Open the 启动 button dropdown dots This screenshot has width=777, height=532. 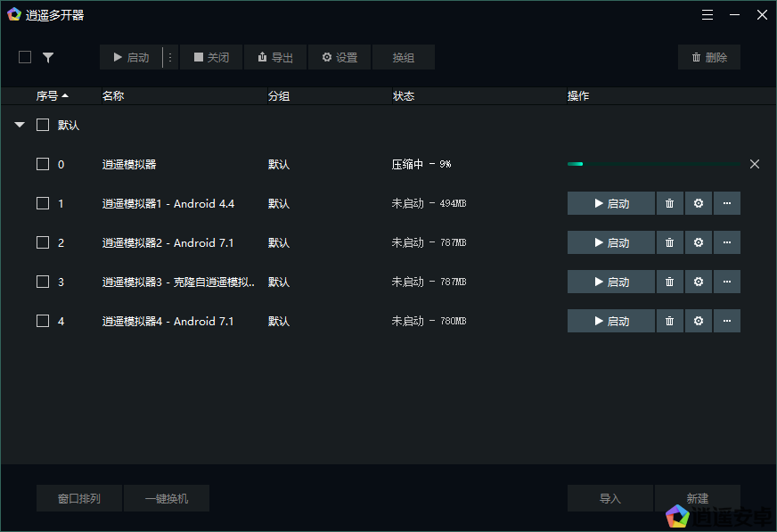pyautogui.click(x=170, y=57)
